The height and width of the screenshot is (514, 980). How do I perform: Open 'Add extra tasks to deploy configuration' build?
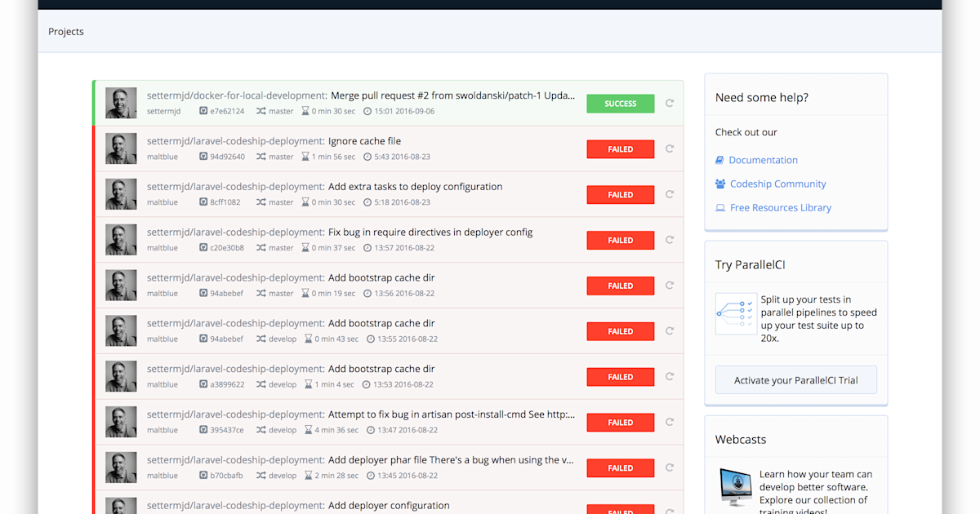tap(416, 187)
